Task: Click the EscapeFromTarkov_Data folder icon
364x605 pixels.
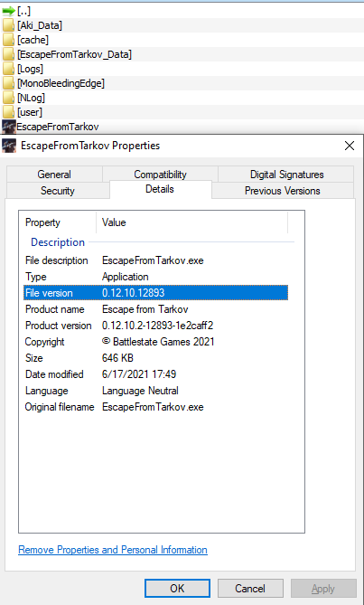Action: [x=8, y=54]
